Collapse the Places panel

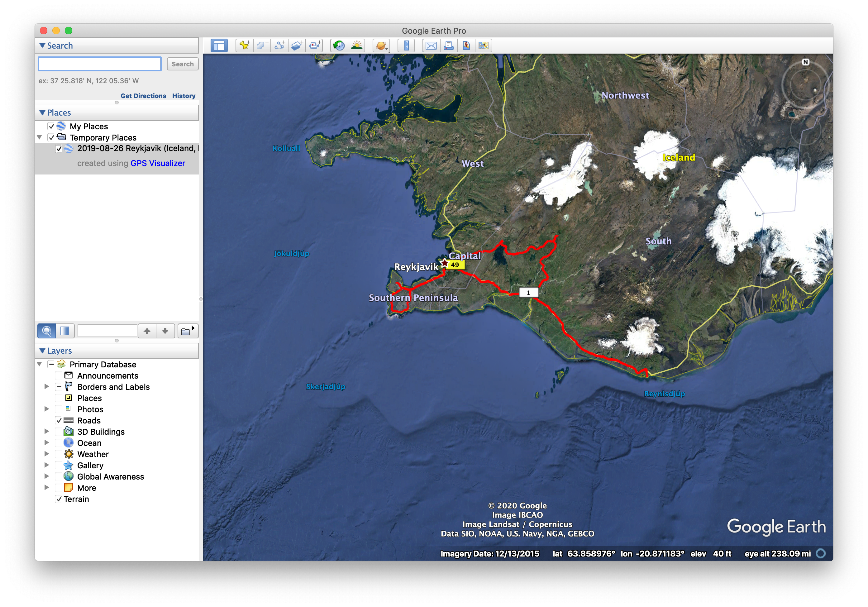point(42,112)
